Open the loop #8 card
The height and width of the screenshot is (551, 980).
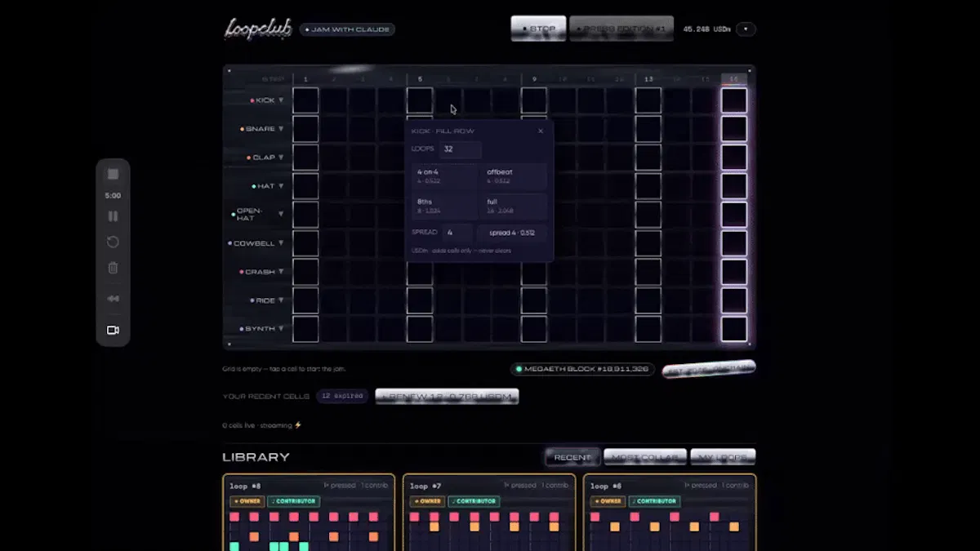[x=309, y=513]
